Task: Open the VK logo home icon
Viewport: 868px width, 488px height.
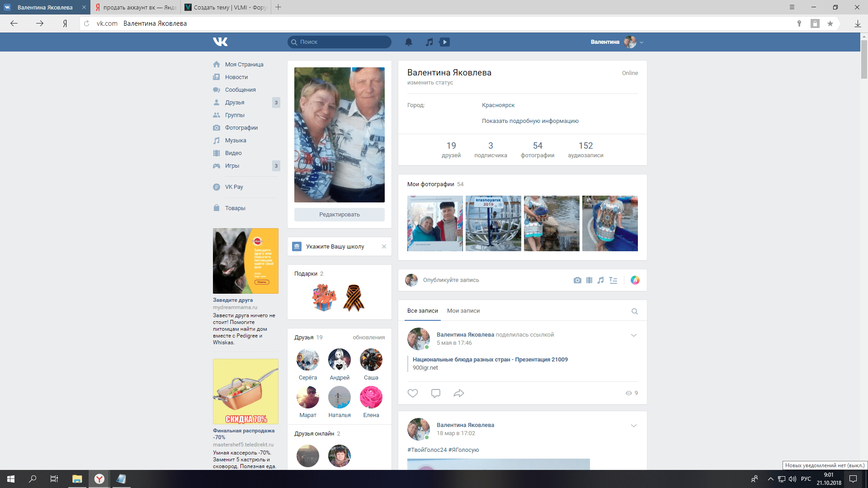Action: coord(220,42)
